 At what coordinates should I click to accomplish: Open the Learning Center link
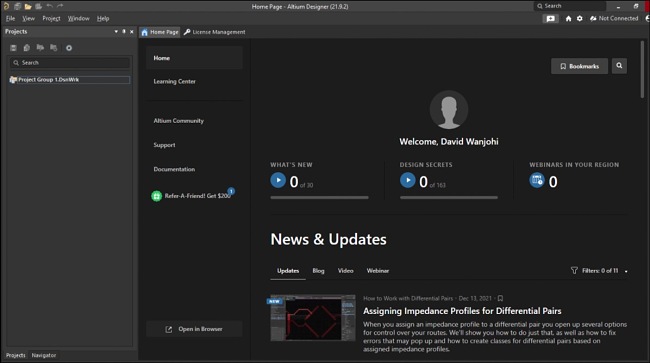click(x=175, y=82)
